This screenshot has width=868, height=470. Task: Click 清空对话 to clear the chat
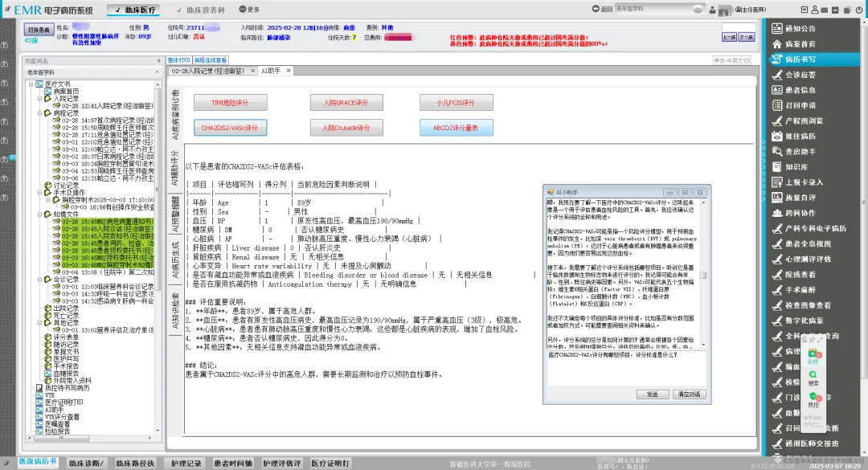pos(687,394)
